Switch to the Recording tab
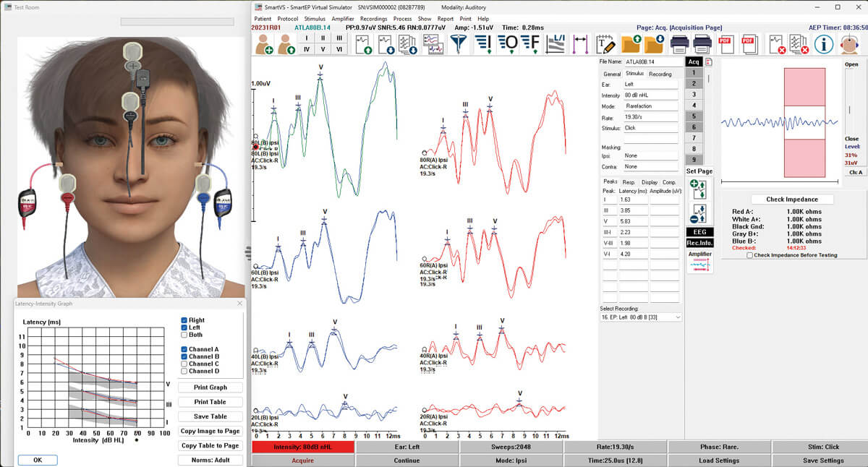Image resolution: width=868 pixels, height=467 pixels. click(660, 74)
